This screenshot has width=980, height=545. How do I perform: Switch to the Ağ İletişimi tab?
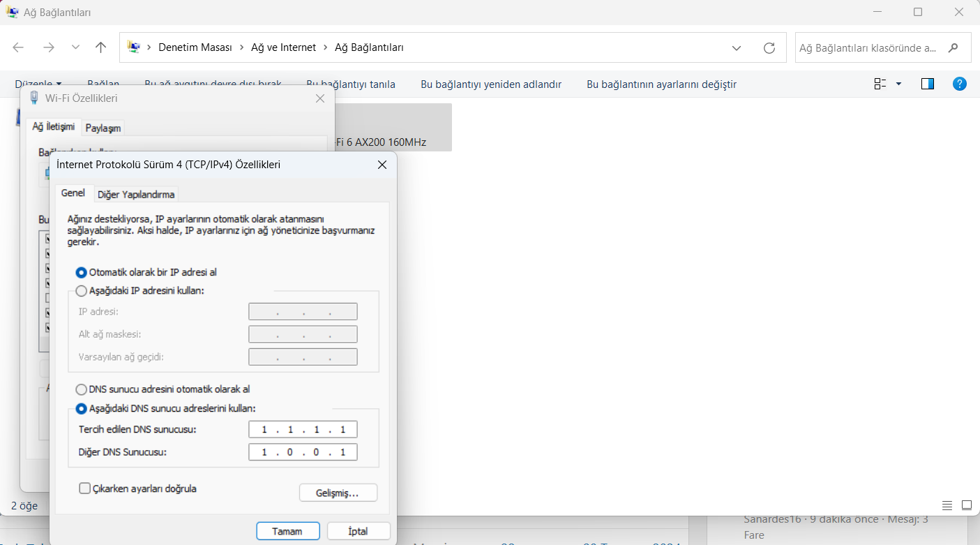pos(54,126)
